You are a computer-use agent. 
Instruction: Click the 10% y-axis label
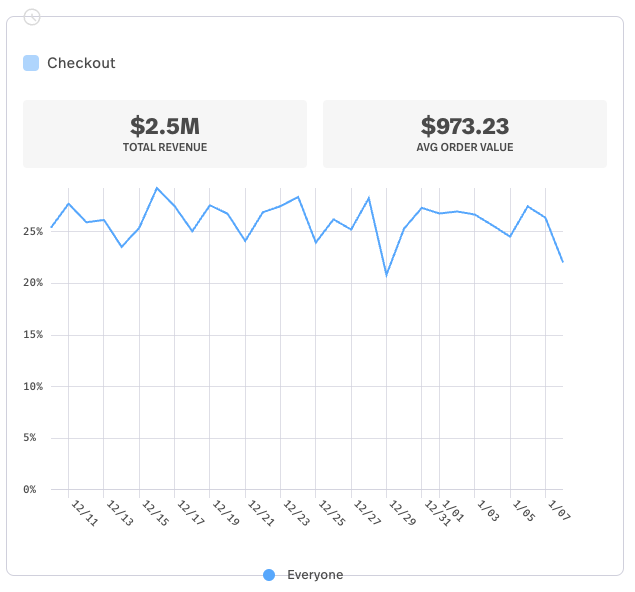(34, 387)
